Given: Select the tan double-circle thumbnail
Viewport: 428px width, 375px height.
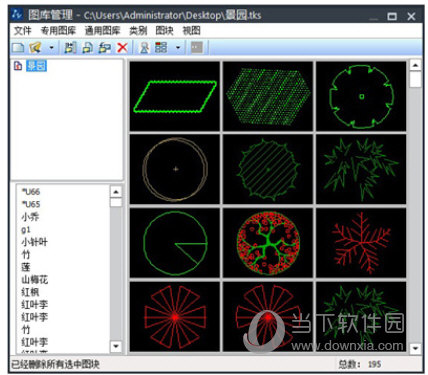Looking at the screenshot, I should (x=175, y=169).
